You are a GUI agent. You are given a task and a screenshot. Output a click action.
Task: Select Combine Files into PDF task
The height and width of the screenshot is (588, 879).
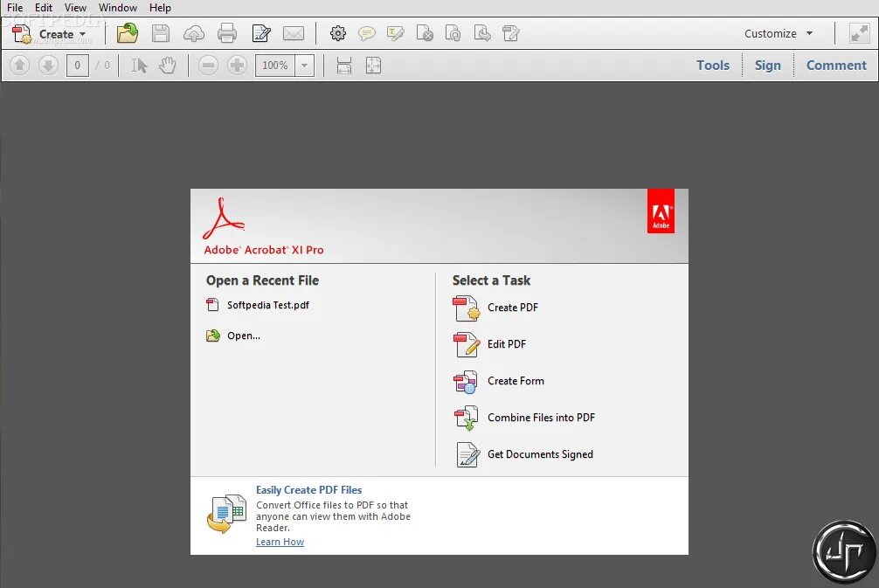tap(524, 418)
